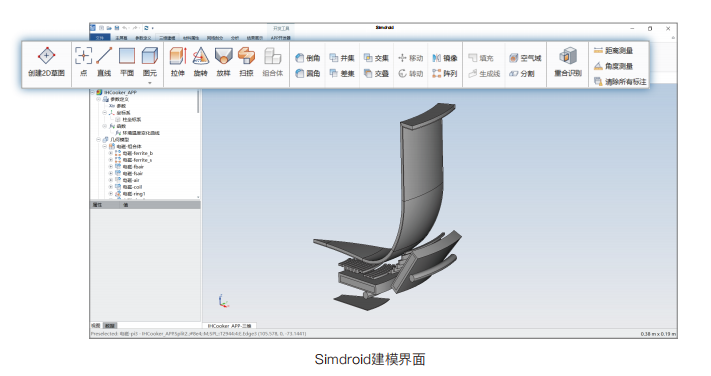Open the blue 文件 file tab
The width and height of the screenshot is (711, 376).
100,38
